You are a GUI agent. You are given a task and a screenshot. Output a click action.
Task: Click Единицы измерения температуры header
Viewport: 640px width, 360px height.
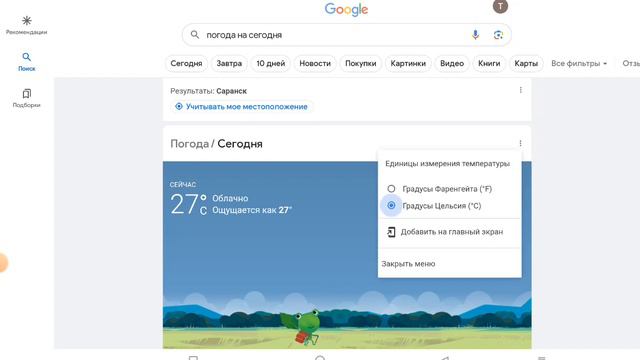pyautogui.click(x=447, y=164)
